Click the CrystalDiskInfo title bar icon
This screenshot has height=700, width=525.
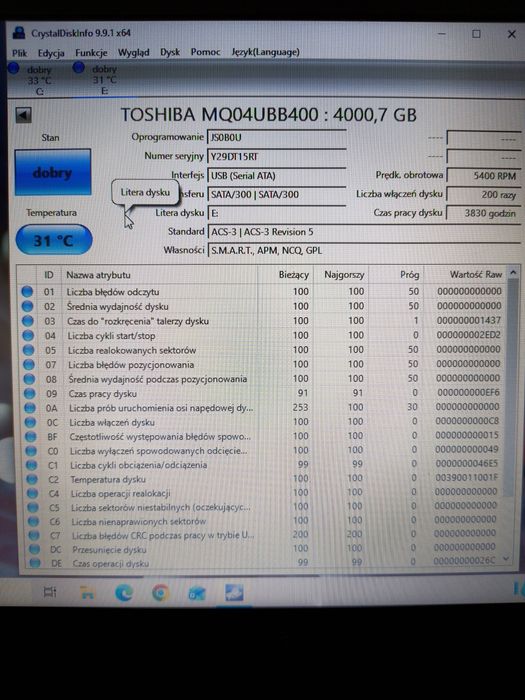(x=19, y=33)
